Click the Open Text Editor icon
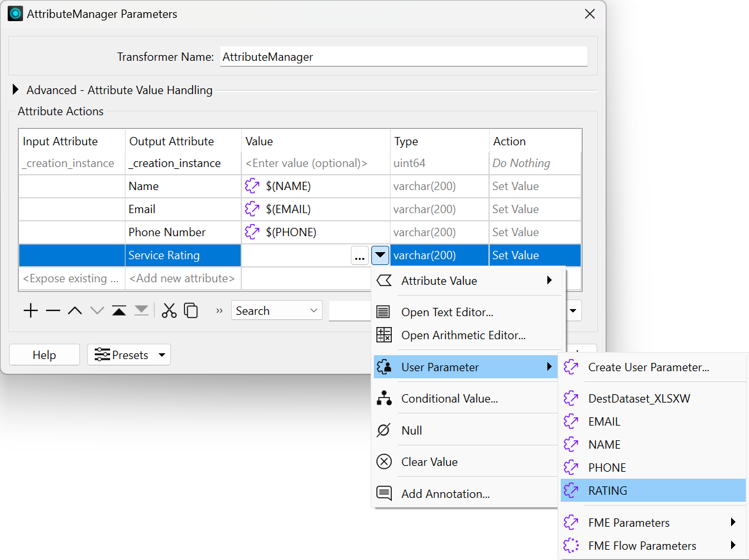The width and height of the screenshot is (749, 560). pyautogui.click(x=383, y=312)
